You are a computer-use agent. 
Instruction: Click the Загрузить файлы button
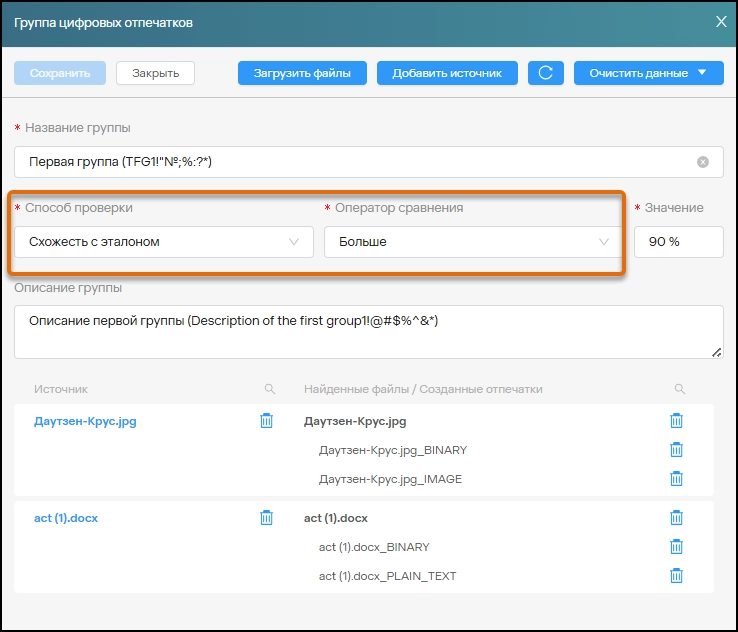click(x=302, y=73)
